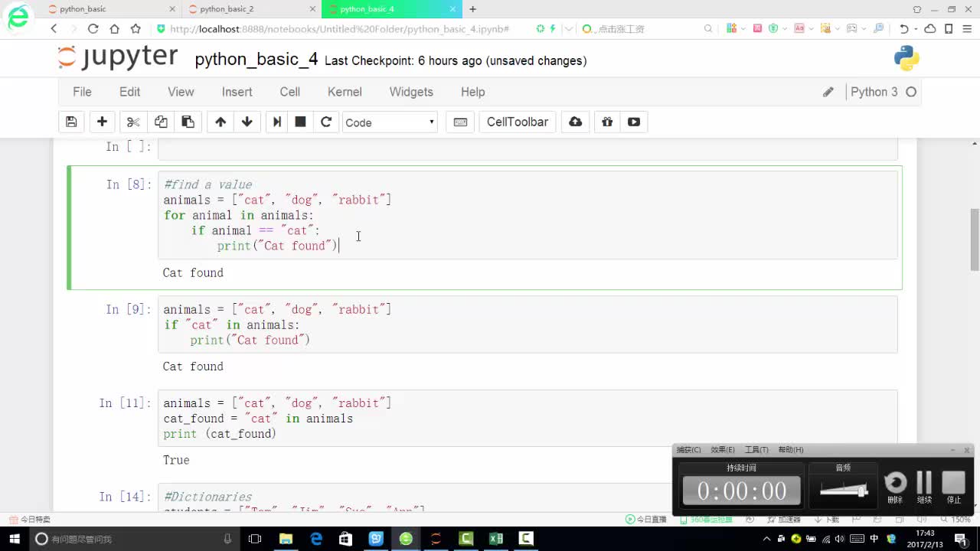The height and width of the screenshot is (551, 980).
Task: Switch to the python_basic_2 browser tab
Action: coord(251,9)
